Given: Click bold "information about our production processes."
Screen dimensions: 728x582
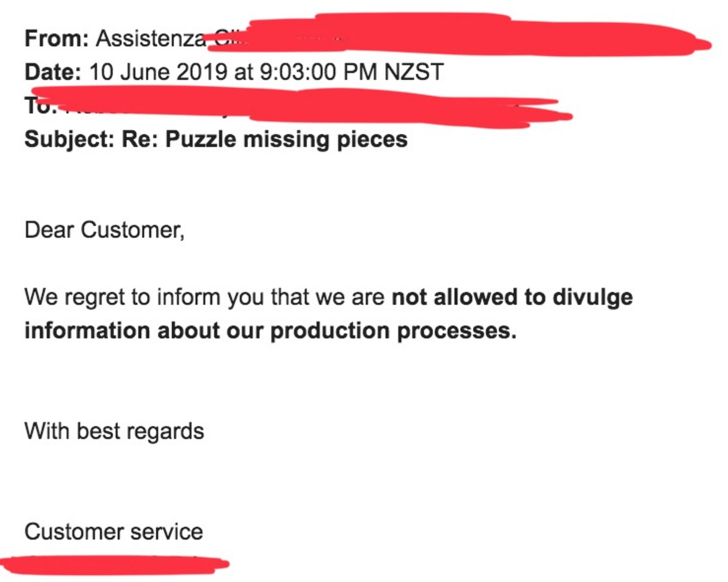Looking at the screenshot, I should click(x=270, y=330).
